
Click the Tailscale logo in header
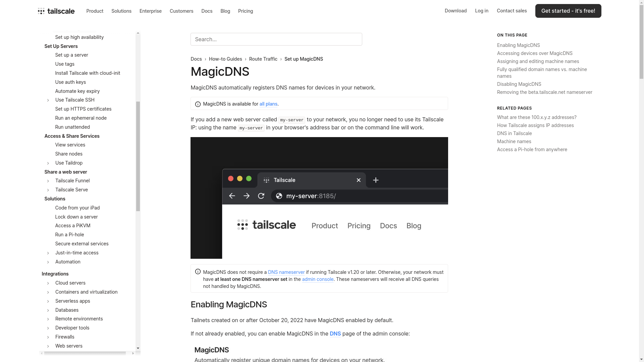[x=56, y=11]
